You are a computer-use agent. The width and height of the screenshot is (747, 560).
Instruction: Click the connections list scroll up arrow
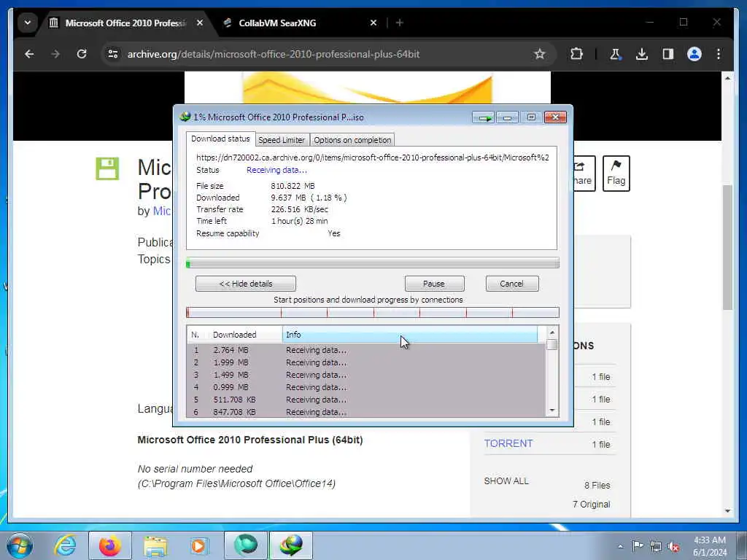tap(552, 332)
